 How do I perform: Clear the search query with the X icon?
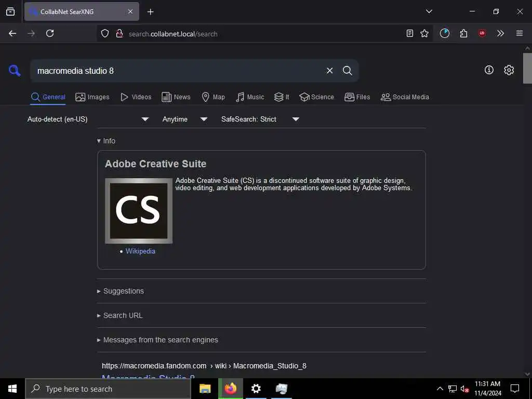tap(329, 71)
